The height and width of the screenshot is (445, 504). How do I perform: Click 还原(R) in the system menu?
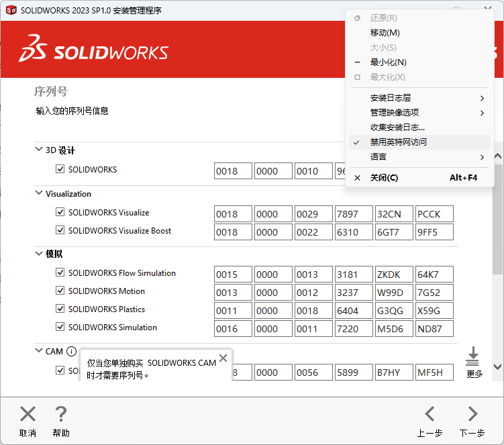click(419, 18)
